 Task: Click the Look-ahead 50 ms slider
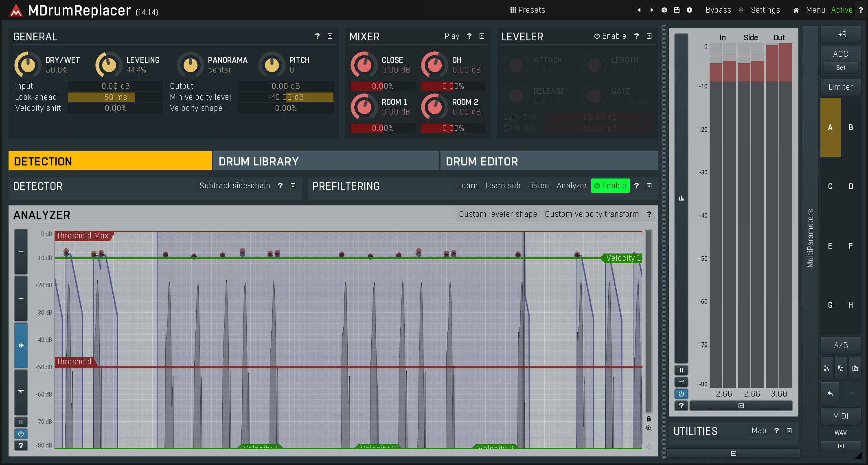click(115, 97)
